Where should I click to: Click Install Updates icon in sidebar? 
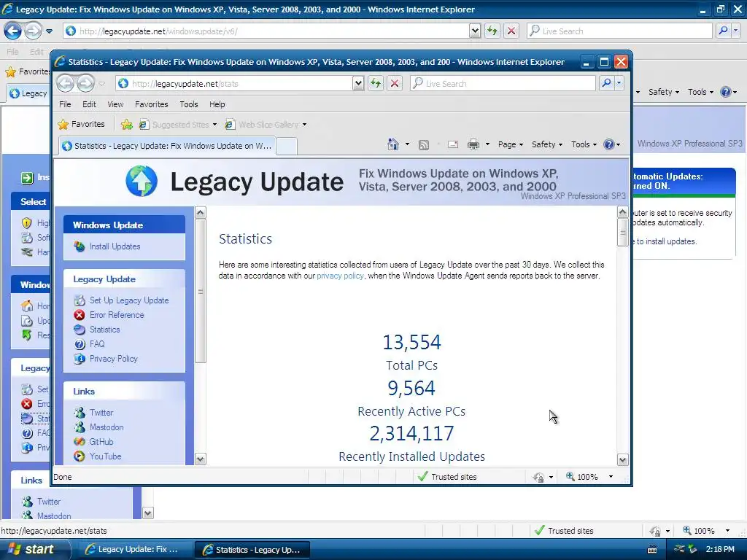tap(79, 246)
